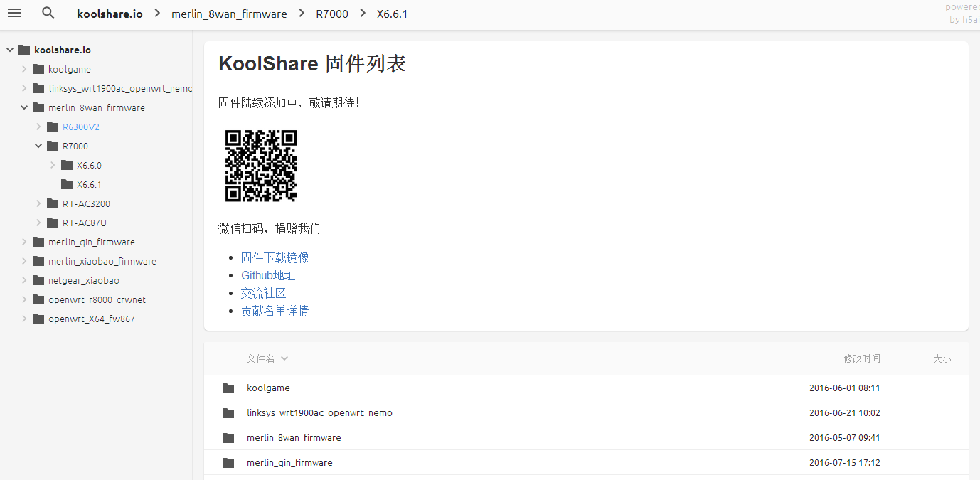Click the folder icon beside merlin_qin_firmware row

coord(38,242)
